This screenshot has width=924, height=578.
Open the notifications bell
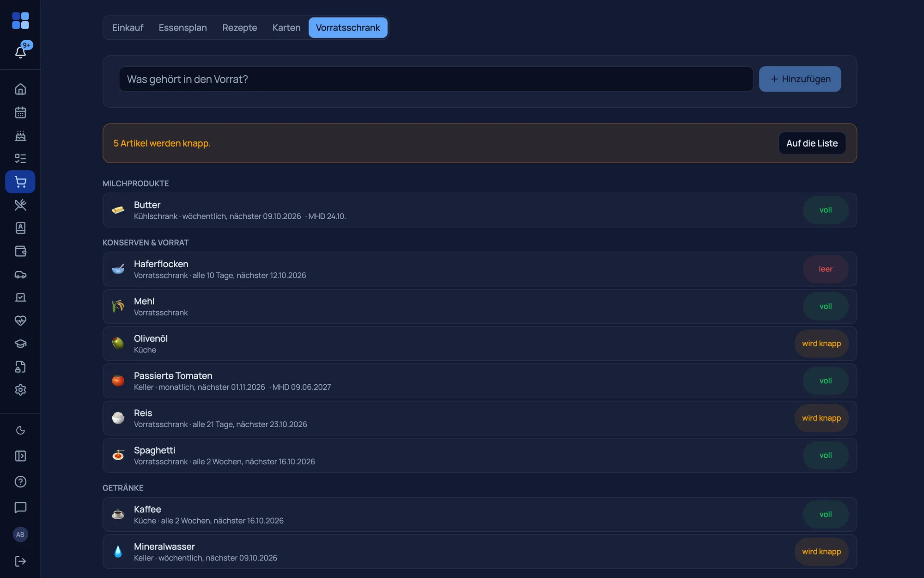coord(20,52)
